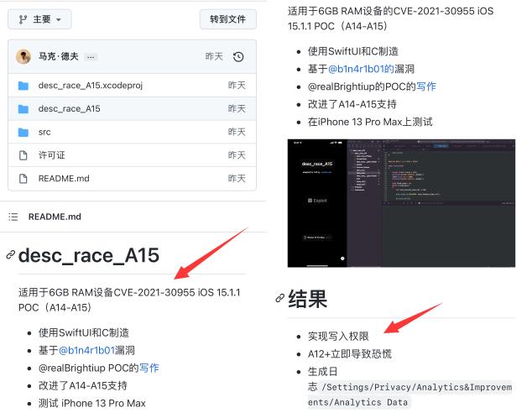This screenshot has width=532, height=418.
Task: Click the 马克·德夫 author name
Action: [x=59, y=56]
